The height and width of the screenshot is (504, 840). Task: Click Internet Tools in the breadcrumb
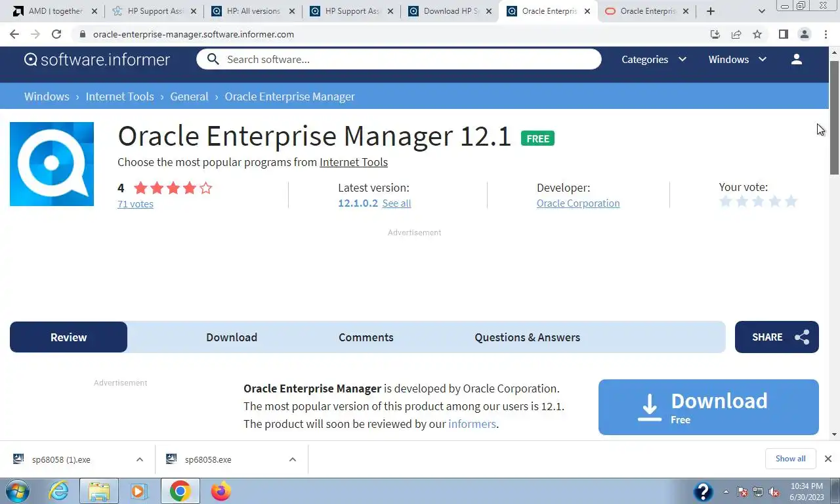pyautogui.click(x=119, y=96)
